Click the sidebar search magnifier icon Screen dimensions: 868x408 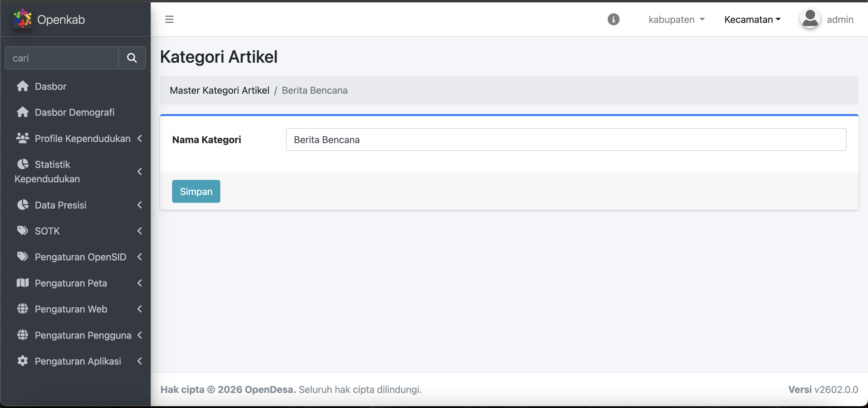click(x=132, y=58)
